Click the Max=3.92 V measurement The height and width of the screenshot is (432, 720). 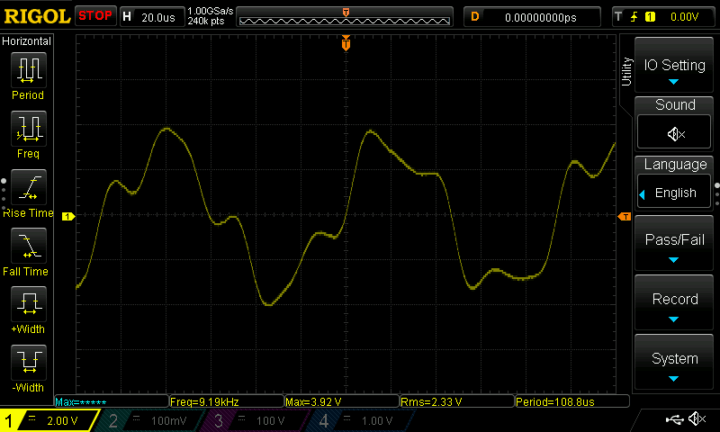pyautogui.click(x=342, y=402)
